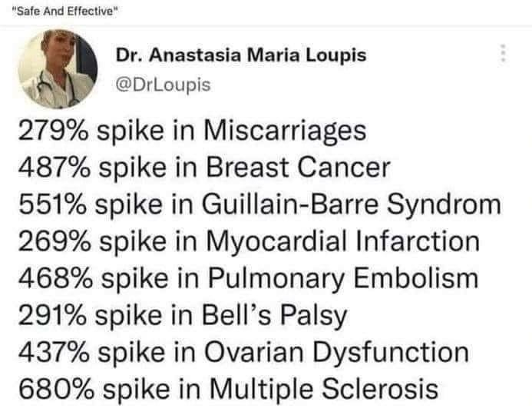Viewport: 532px width, 415px height.
Task: Select the word Miscarriages in the tweet
Action: (x=285, y=131)
